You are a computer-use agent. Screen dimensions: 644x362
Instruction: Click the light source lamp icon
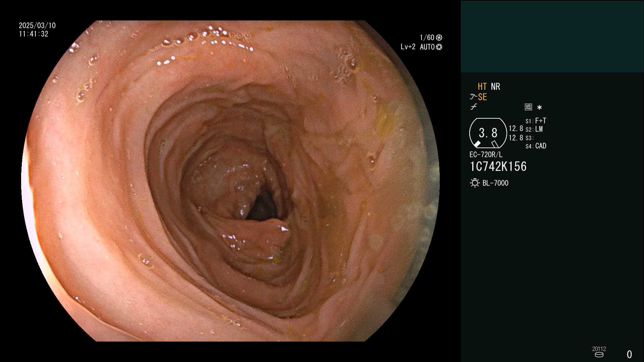tap(475, 183)
